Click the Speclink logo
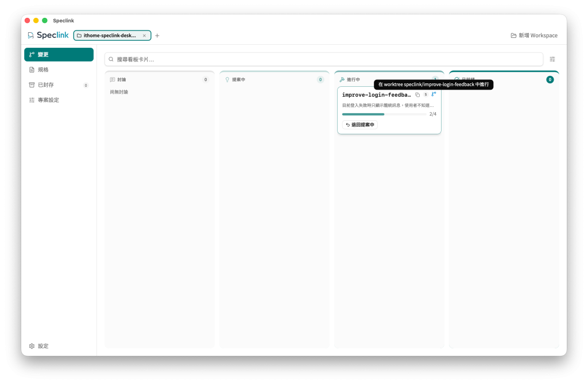 pyautogui.click(x=48, y=35)
